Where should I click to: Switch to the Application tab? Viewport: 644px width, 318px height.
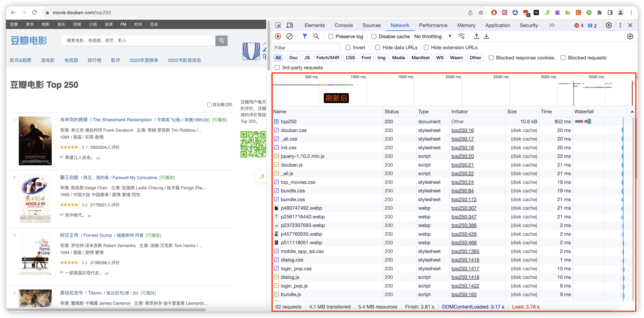[498, 25]
